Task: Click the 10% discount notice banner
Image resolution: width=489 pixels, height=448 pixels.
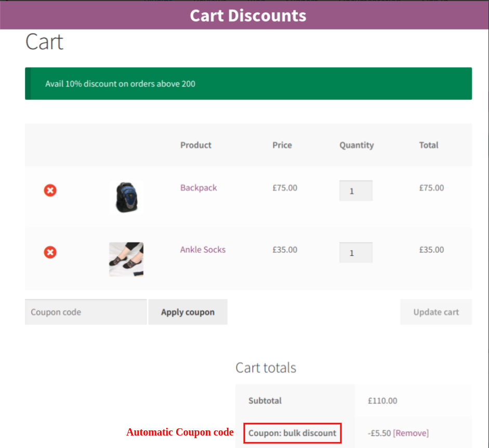Action: point(248,83)
